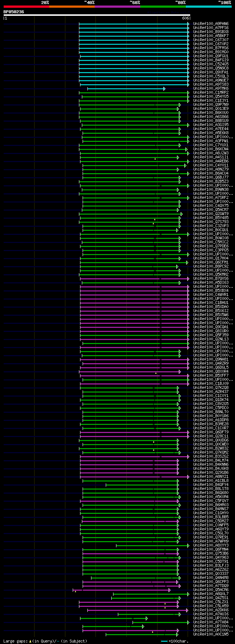
Task: Click the white query sequence bar
Action: click(97, 15)
